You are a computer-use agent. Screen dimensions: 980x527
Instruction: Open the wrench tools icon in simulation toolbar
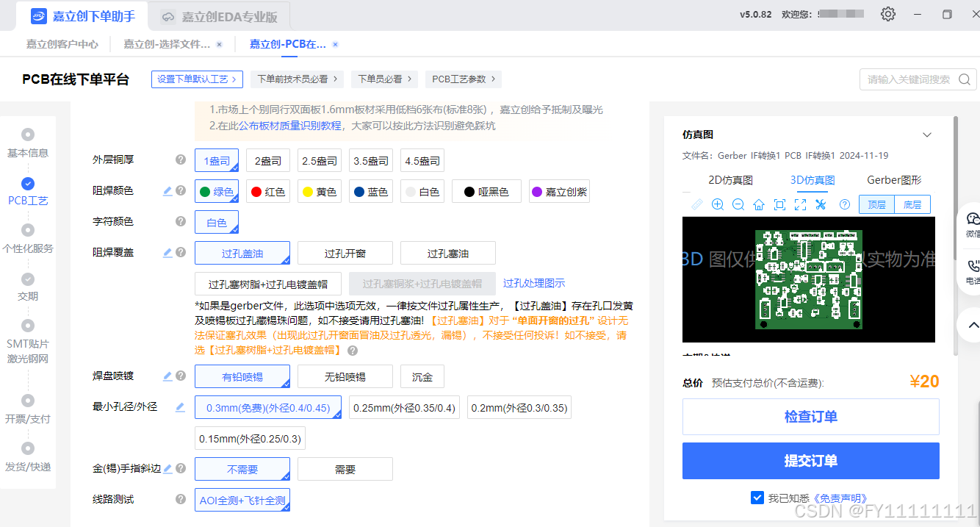[x=821, y=204]
